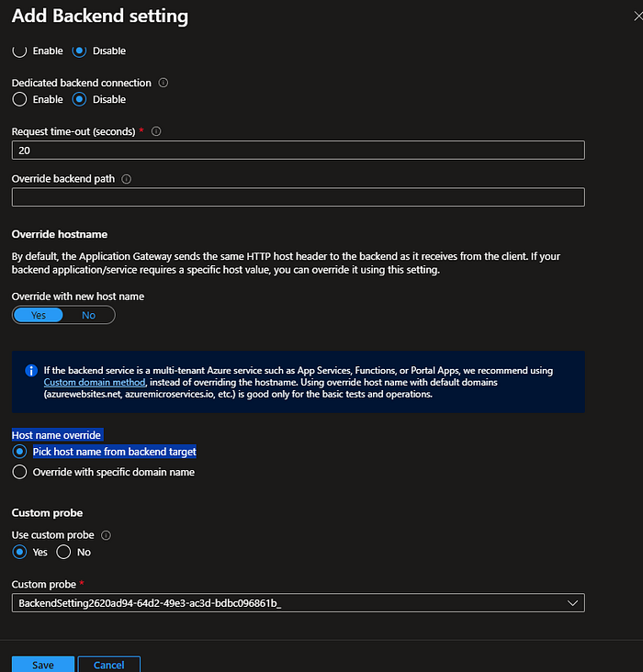The height and width of the screenshot is (672, 643).
Task: Open the Custom domain method link
Action: click(x=95, y=382)
